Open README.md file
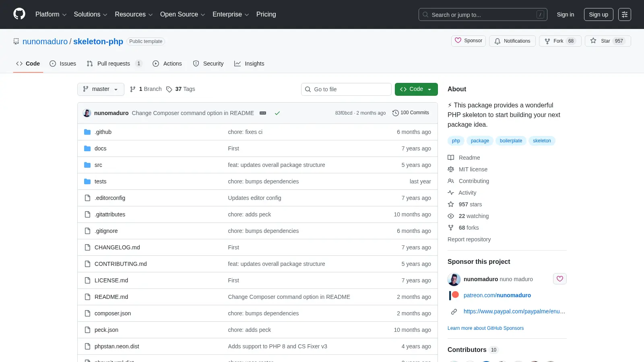The image size is (644, 362). click(x=111, y=297)
